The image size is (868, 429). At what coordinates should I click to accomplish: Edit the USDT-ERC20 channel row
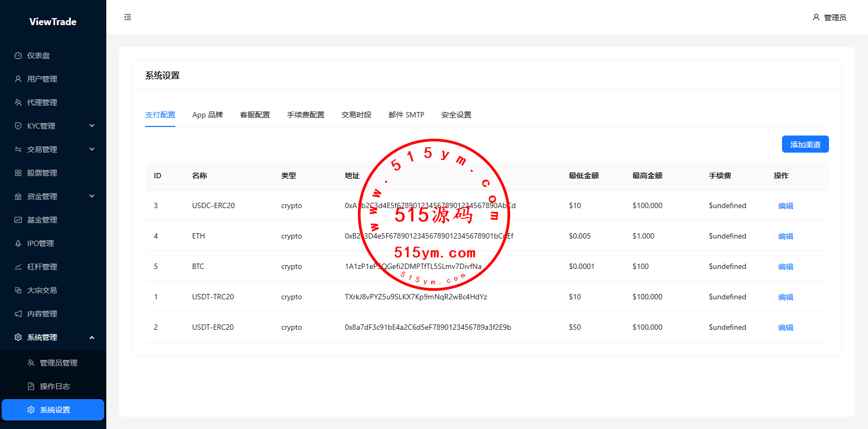tap(786, 328)
